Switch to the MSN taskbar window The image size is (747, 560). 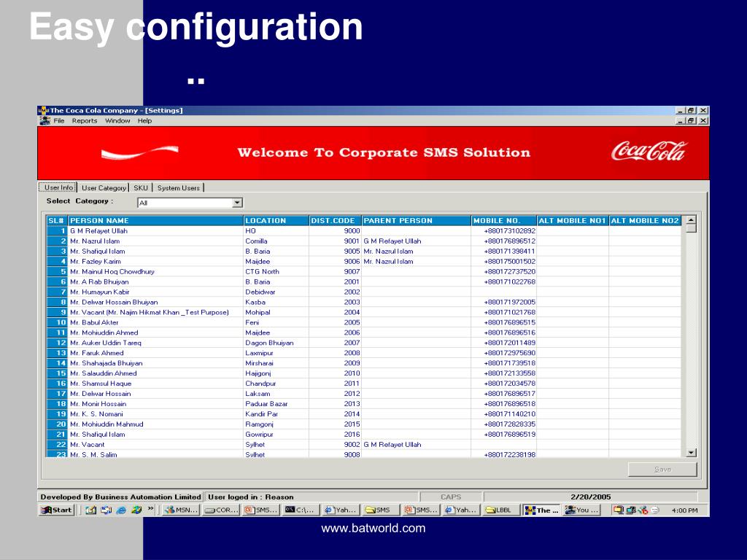click(181, 510)
